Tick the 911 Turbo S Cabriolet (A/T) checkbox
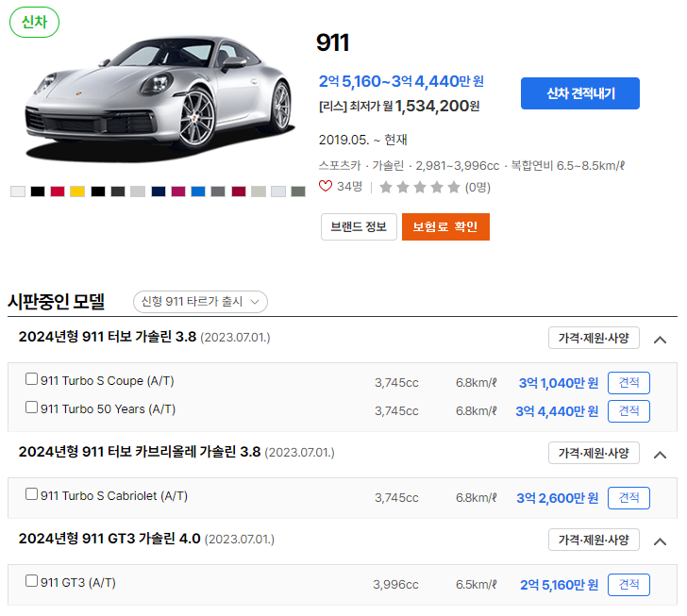 pos(31,494)
